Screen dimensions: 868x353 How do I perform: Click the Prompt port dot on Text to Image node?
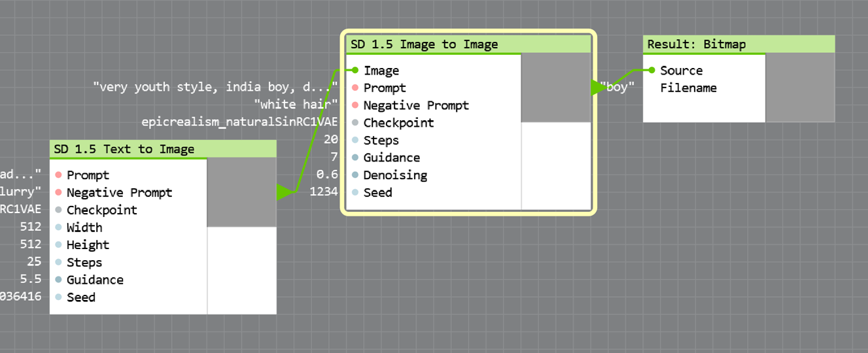(58, 175)
